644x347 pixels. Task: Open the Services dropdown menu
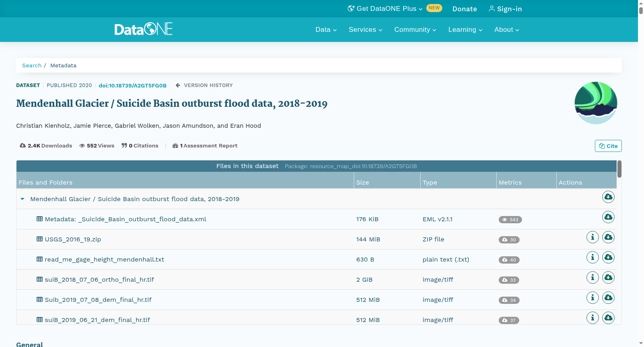click(365, 29)
